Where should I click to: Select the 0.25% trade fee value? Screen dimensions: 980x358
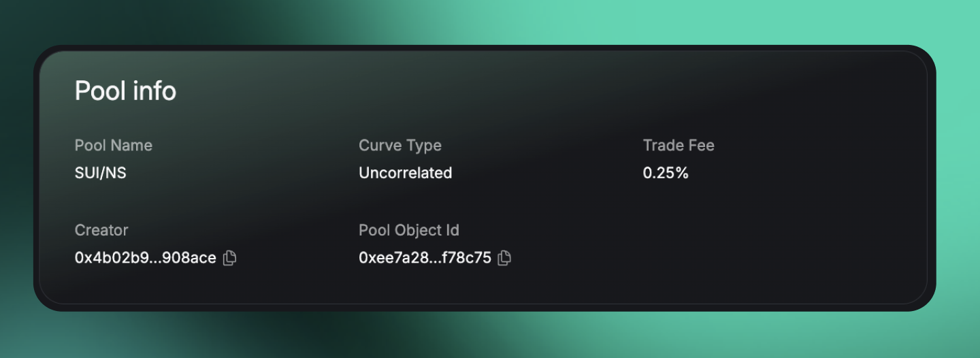click(x=665, y=173)
